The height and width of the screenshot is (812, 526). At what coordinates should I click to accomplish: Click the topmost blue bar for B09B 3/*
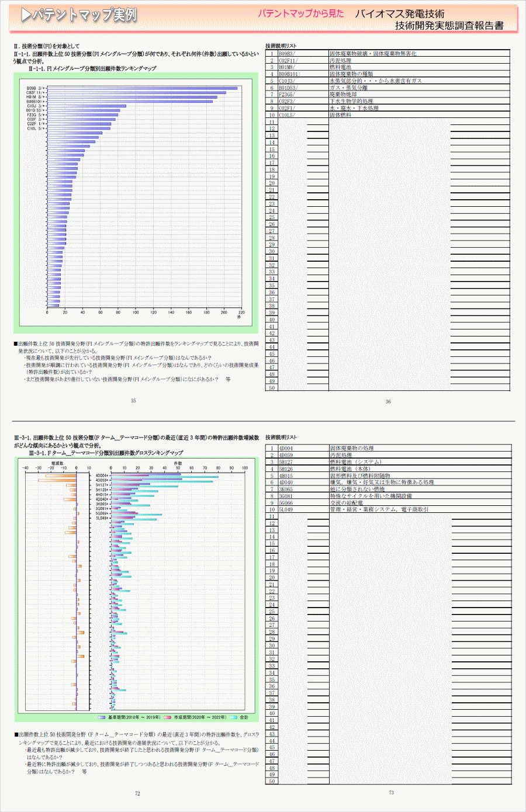[x=143, y=88]
